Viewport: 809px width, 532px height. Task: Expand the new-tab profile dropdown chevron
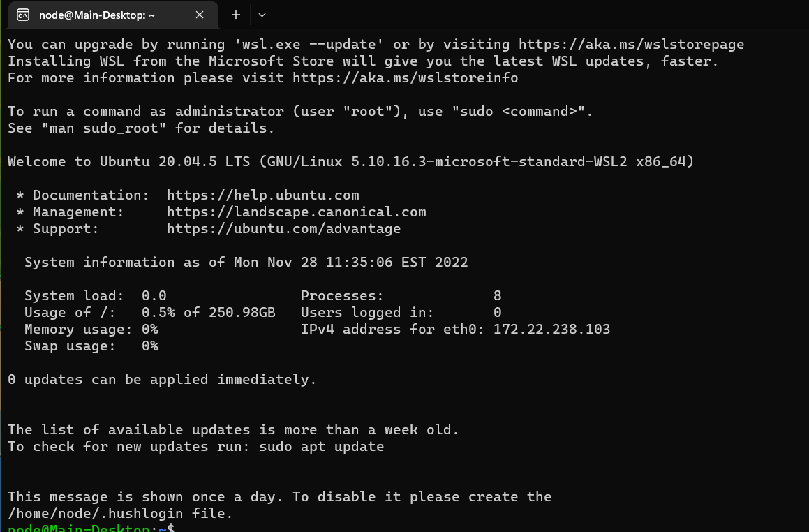tap(262, 15)
